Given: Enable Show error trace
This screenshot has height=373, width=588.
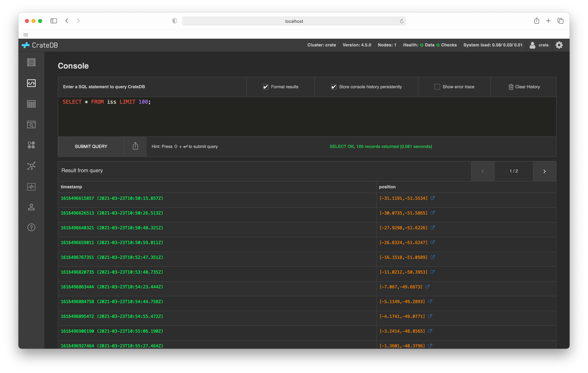Looking at the screenshot, I should [x=437, y=87].
